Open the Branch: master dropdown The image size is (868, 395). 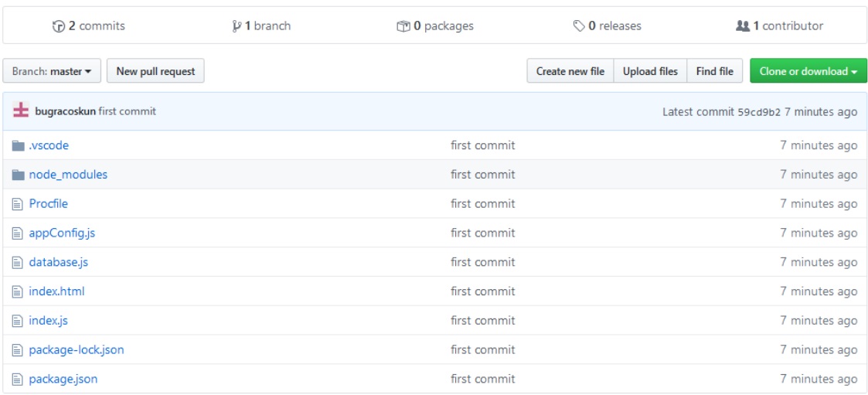tap(52, 71)
